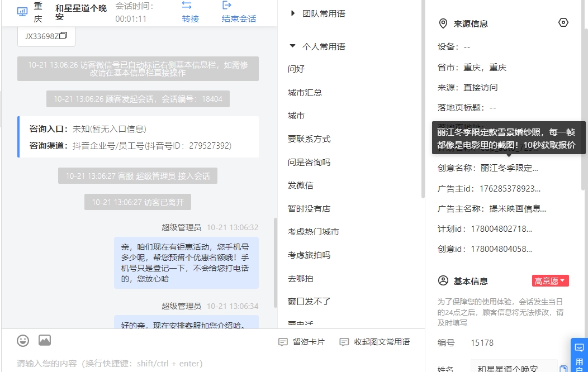Viewport: 588px width, 372px height.
Task: Click the 访客已离开 system notice
Action: 137,202
